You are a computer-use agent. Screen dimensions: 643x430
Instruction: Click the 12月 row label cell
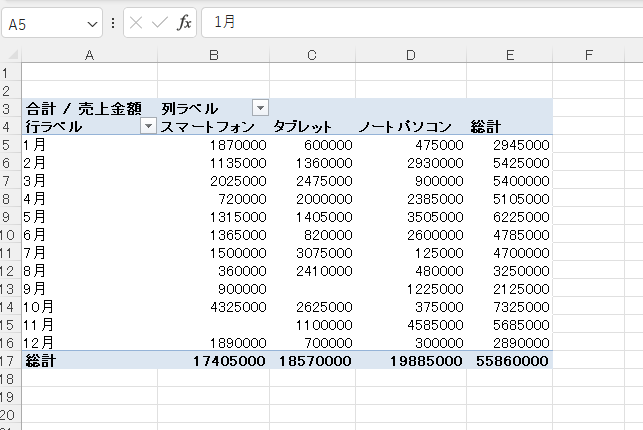pyautogui.click(x=90, y=343)
